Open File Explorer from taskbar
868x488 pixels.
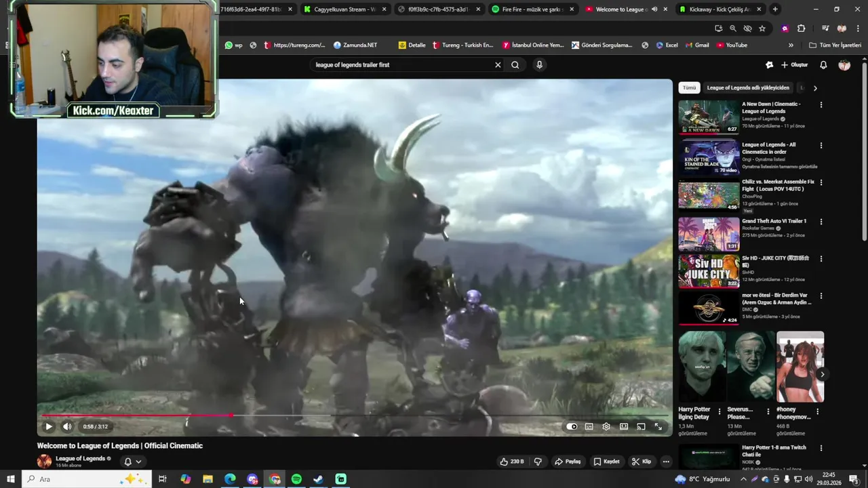208,479
